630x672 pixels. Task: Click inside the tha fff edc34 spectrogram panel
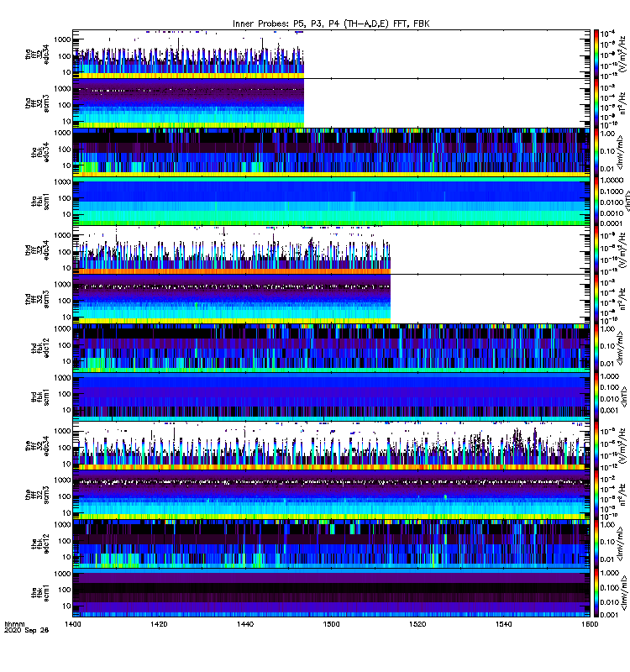click(331, 55)
